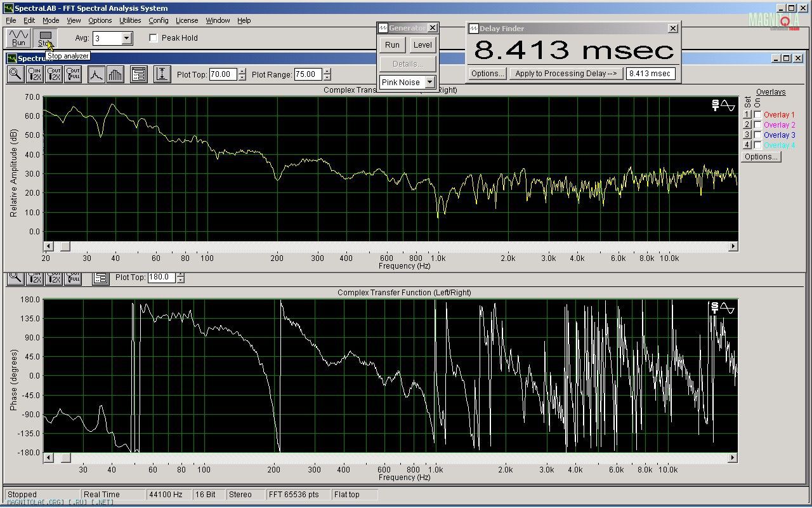Click Options in the Delay Finder window
The height and width of the screenshot is (508, 812).
(487, 74)
